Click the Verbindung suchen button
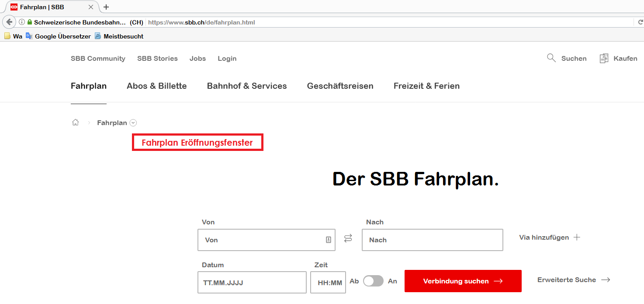This screenshot has height=304, width=644. pyautogui.click(x=463, y=281)
